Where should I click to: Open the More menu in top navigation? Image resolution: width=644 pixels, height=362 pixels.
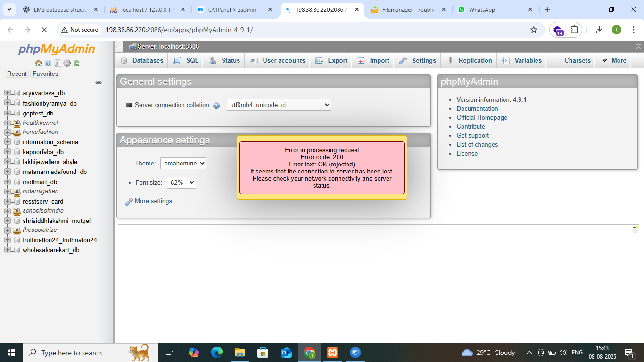(613, 60)
